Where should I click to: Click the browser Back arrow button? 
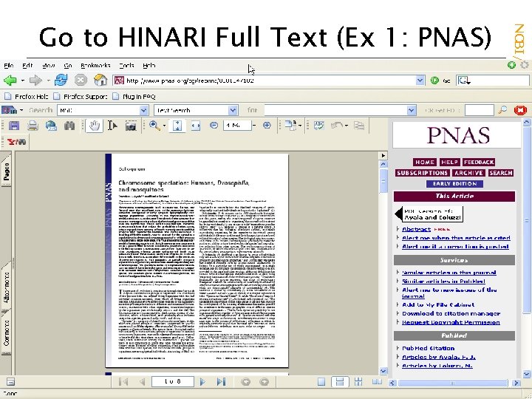(10, 81)
